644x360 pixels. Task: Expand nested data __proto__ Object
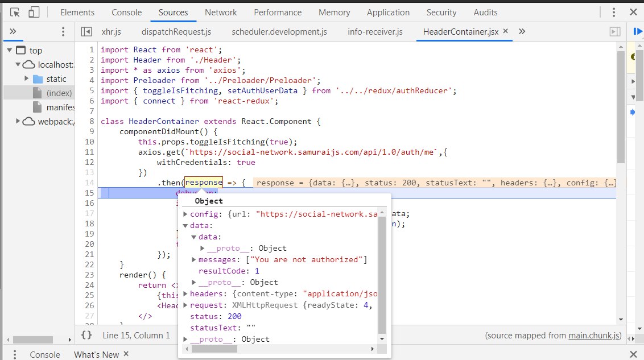point(202,248)
